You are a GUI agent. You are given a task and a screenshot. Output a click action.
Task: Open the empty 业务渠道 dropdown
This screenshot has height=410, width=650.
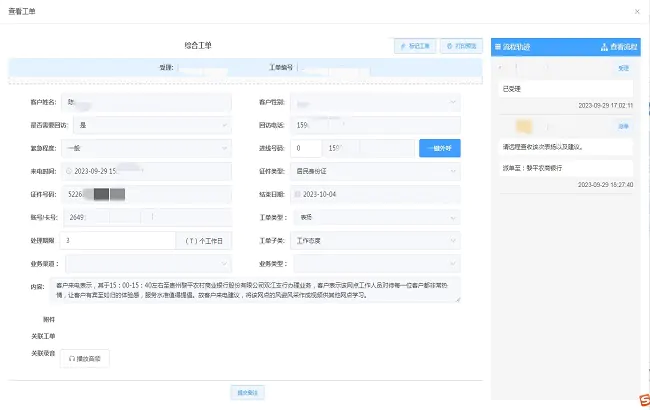point(148,264)
